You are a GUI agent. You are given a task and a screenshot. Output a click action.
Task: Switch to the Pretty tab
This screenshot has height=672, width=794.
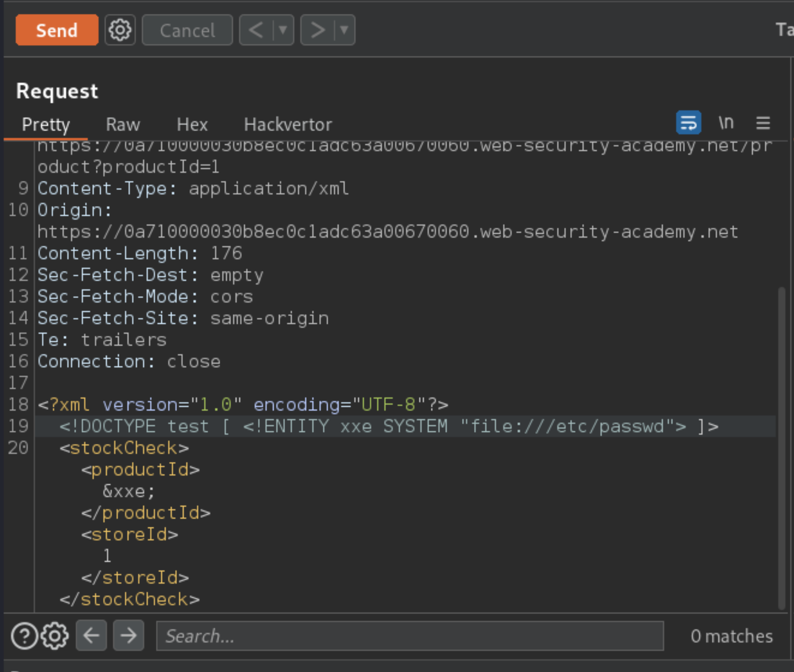click(x=46, y=124)
